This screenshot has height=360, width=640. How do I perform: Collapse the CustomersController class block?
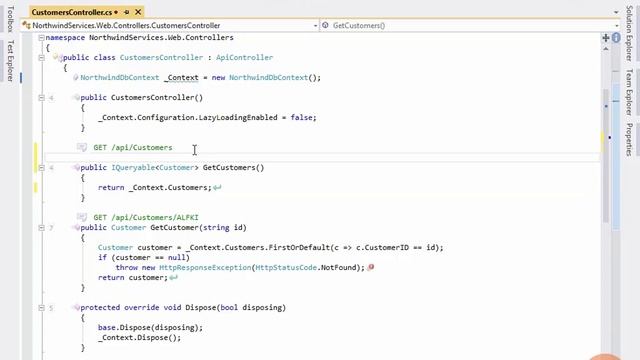pyautogui.click(x=41, y=58)
